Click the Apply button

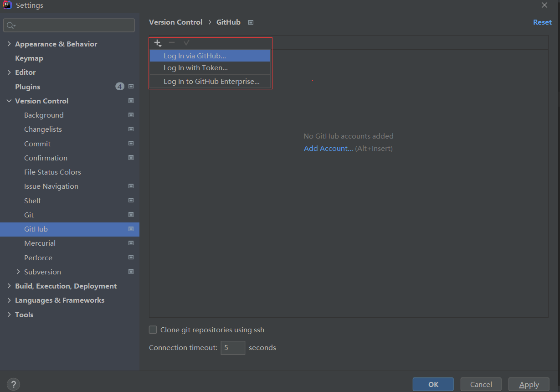(x=529, y=384)
